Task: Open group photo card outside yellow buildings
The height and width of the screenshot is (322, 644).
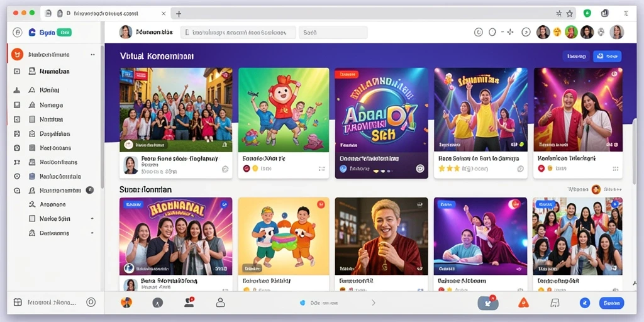Action: click(176, 109)
